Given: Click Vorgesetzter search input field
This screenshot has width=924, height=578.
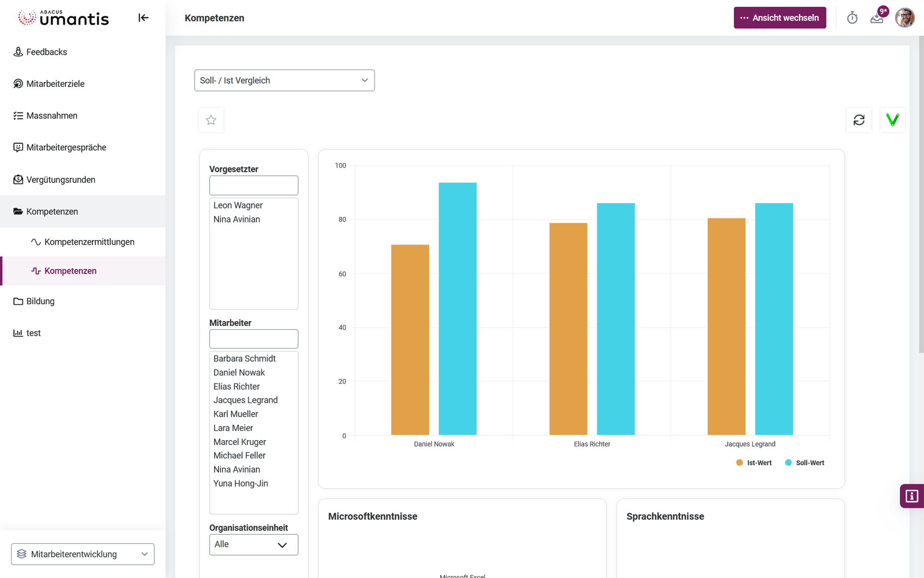Looking at the screenshot, I should [x=253, y=185].
